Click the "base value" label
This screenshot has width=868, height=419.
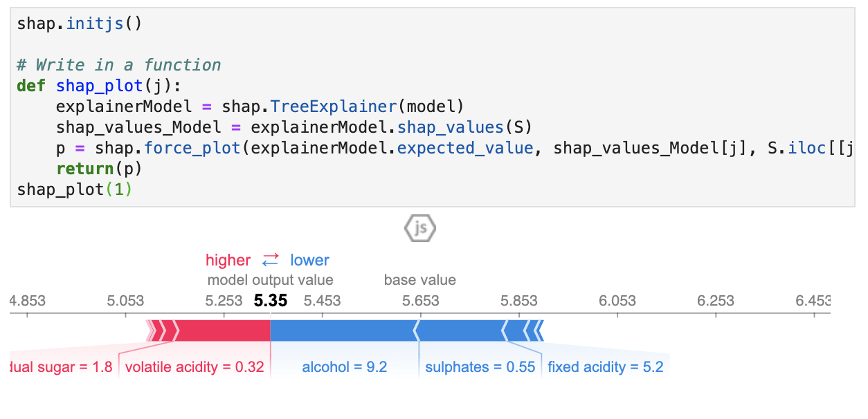[x=420, y=280]
